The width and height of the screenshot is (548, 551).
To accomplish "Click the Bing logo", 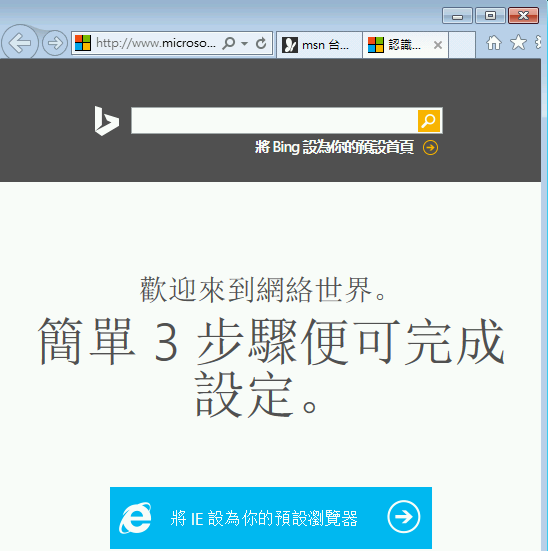I will 107,121.
